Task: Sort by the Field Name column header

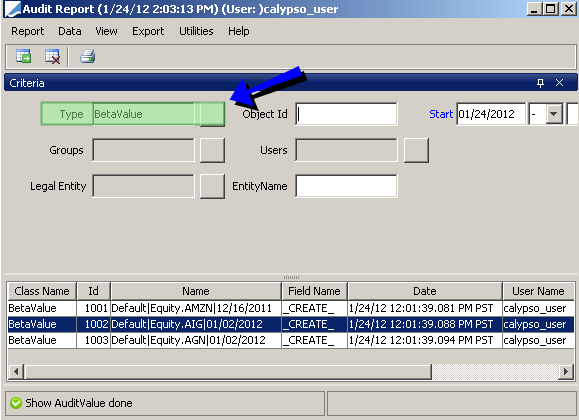Action: point(314,291)
